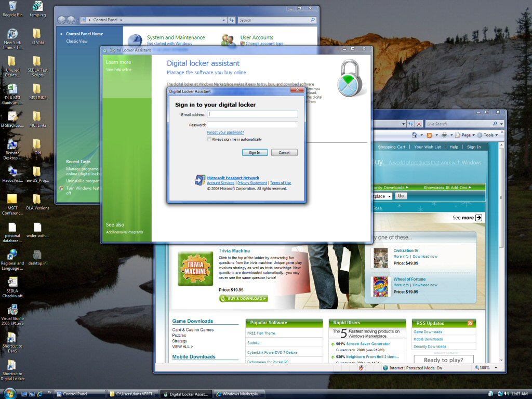Click into the Live Search box
This screenshot has width=532, height=399.
(458, 124)
